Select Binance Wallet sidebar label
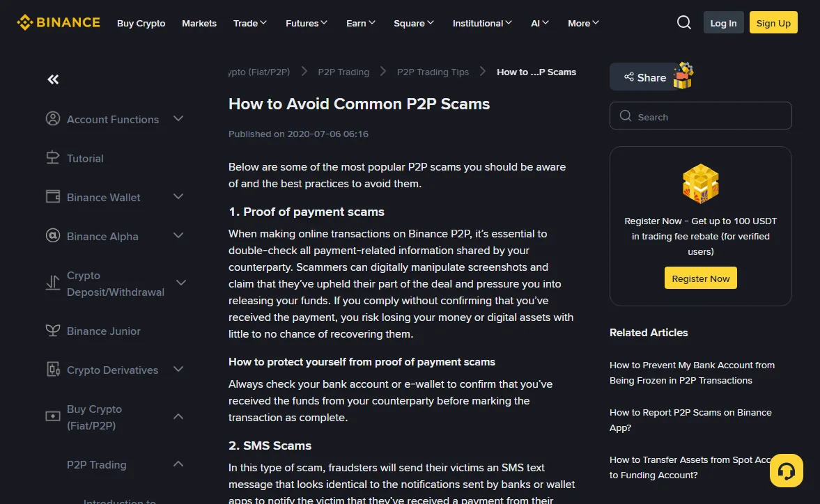 point(104,198)
